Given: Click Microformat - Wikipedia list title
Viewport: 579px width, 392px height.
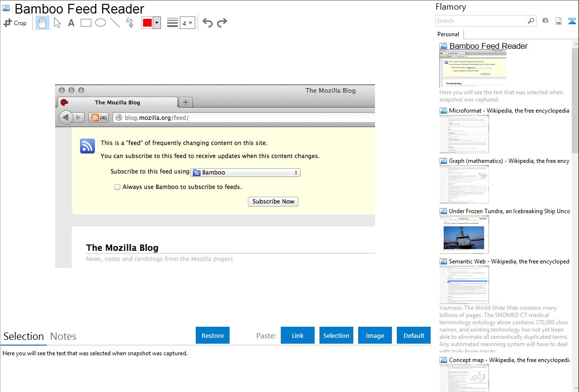Looking at the screenshot, I should 509,111.
